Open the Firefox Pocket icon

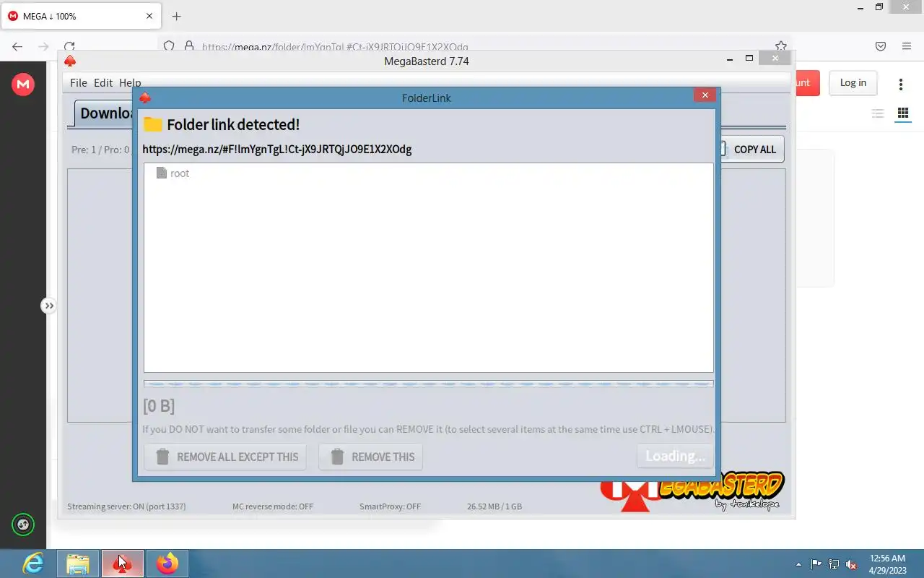coord(881,46)
